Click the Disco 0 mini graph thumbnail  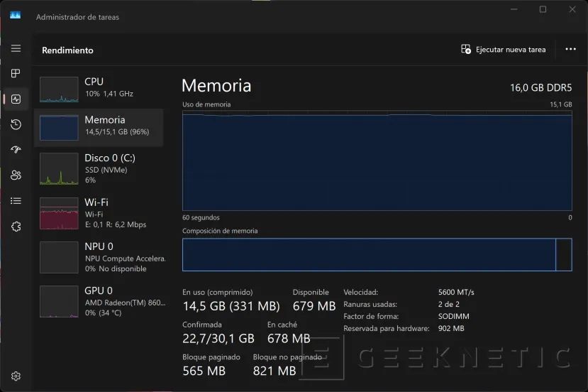pyautogui.click(x=59, y=168)
